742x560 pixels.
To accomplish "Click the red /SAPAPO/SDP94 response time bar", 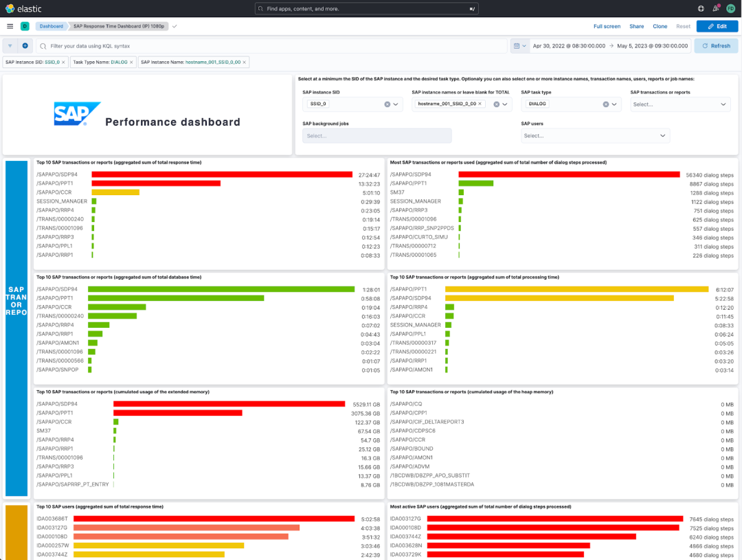I will [222, 175].
